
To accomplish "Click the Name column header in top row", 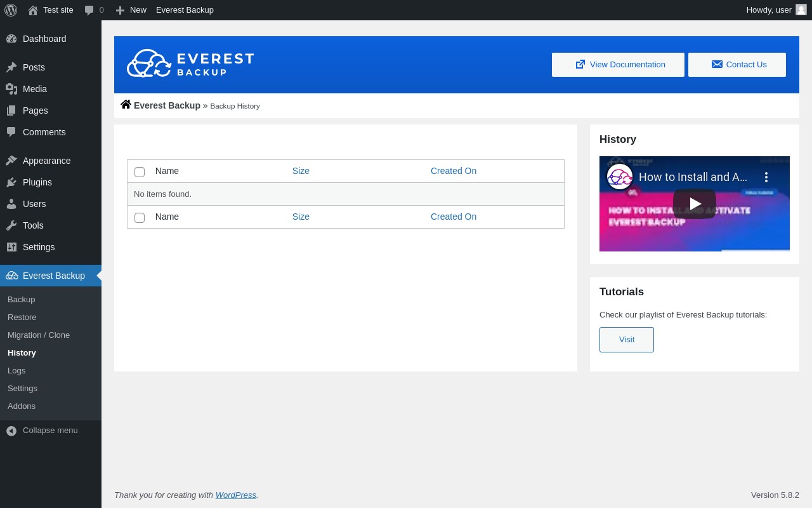I will click(x=167, y=171).
